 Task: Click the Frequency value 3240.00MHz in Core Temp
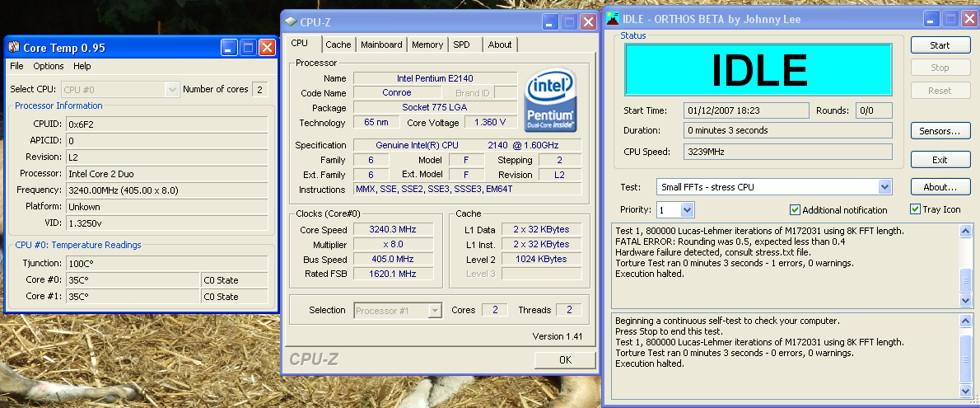click(167, 190)
